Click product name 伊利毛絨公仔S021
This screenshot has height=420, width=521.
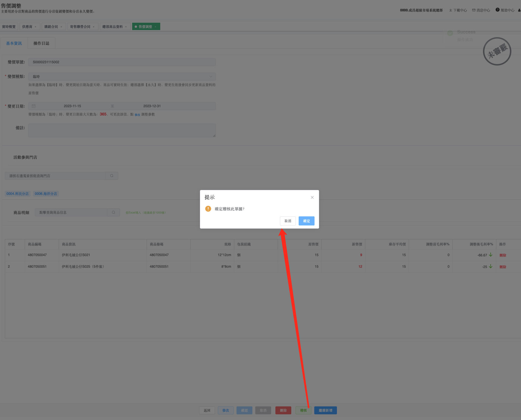pos(76,255)
